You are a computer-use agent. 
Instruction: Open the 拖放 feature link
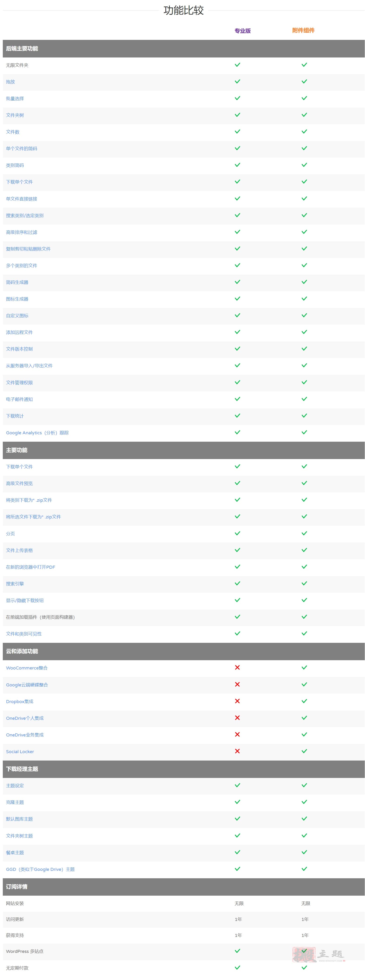pos(10,82)
